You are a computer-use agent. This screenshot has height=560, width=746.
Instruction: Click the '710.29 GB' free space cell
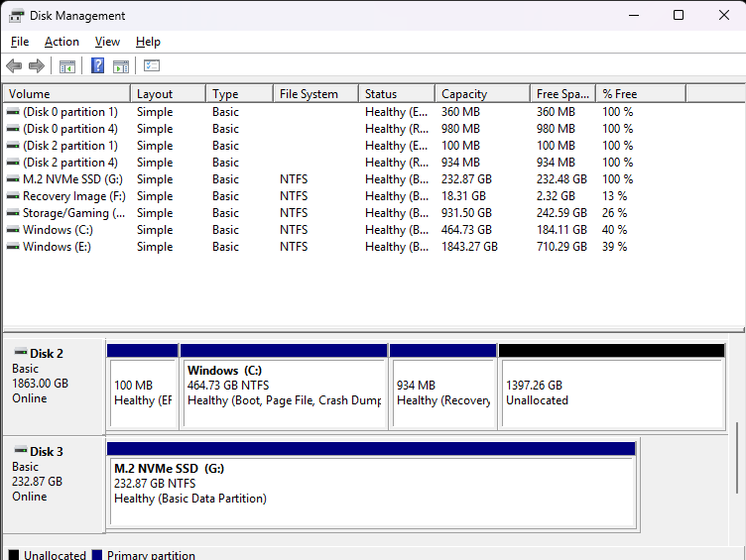pos(561,247)
